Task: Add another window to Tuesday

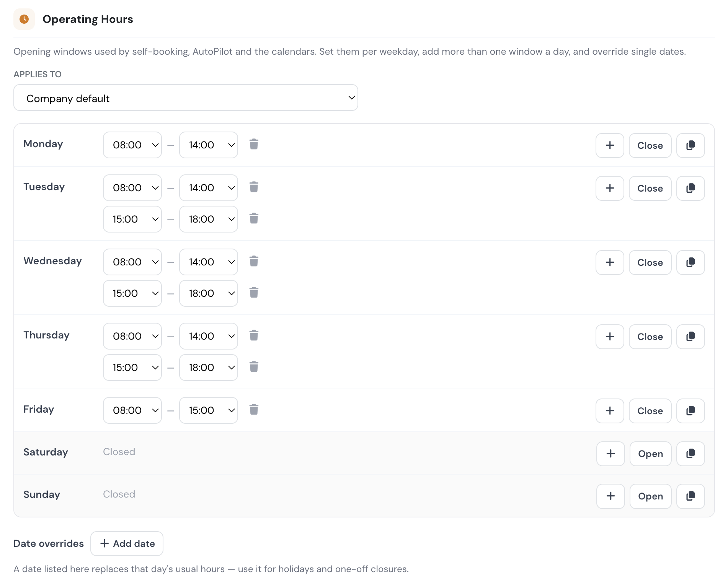Action: pyautogui.click(x=610, y=188)
